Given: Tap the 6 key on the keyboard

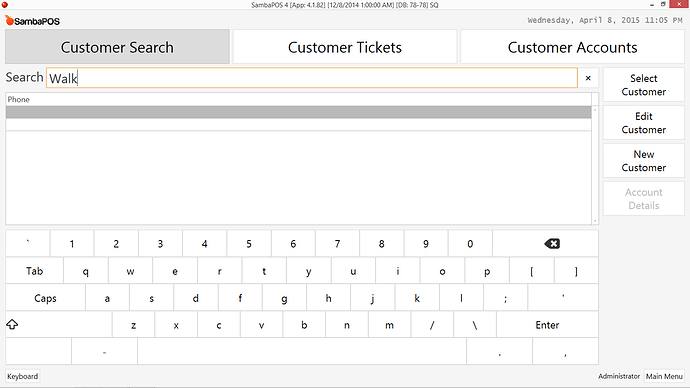Looking at the screenshot, I should tap(293, 243).
